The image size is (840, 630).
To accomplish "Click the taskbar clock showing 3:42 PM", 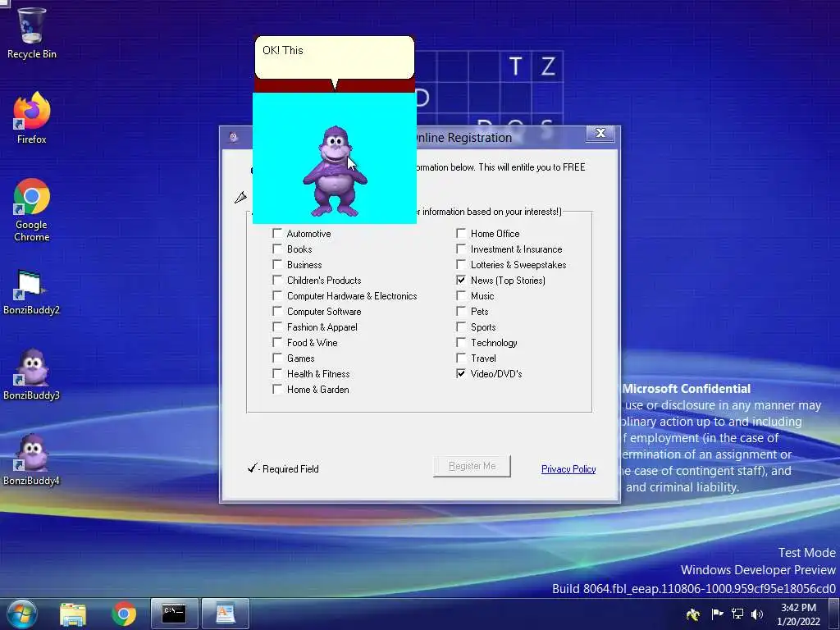I will 798,614.
